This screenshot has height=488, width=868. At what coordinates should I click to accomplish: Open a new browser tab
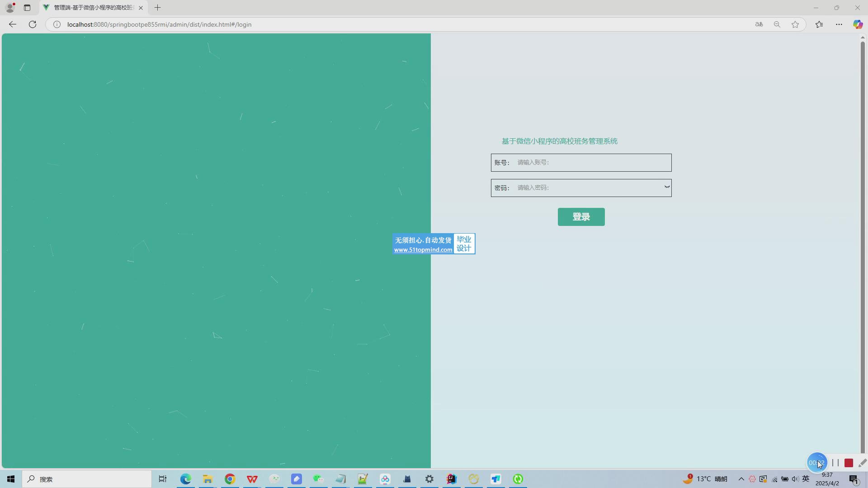(x=157, y=8)
